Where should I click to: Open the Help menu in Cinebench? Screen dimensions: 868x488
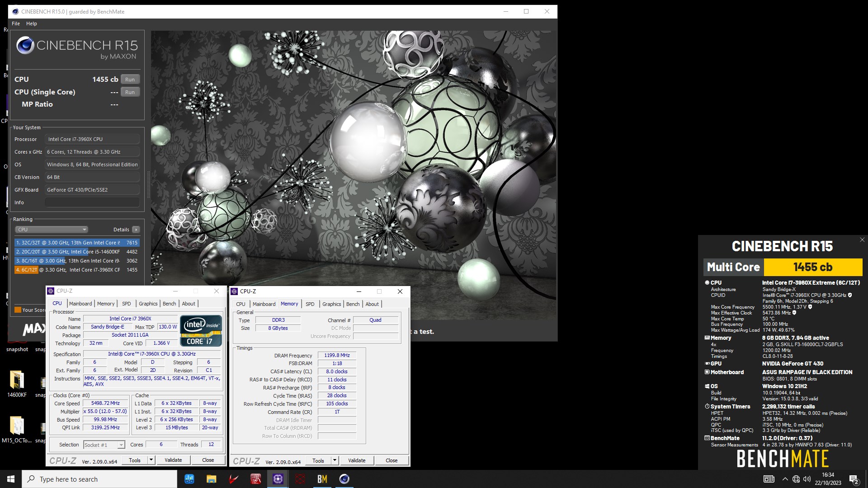tap(32, 23)
